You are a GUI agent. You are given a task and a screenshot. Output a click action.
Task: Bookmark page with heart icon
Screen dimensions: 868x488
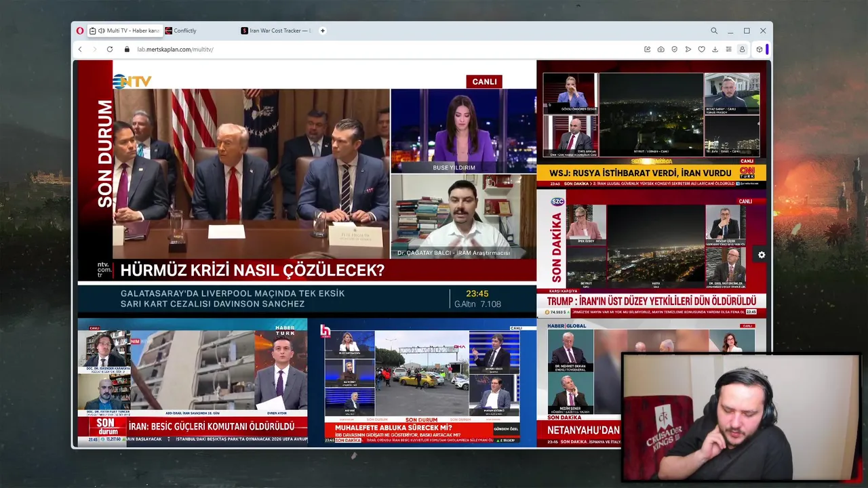pyautogui.click(x=701, y=49)
